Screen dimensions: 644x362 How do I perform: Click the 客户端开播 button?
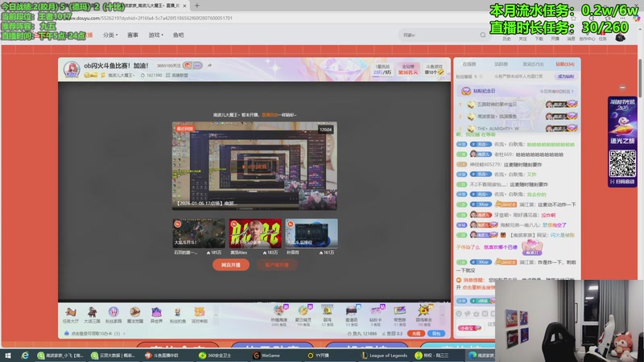[x=277, y=265]
